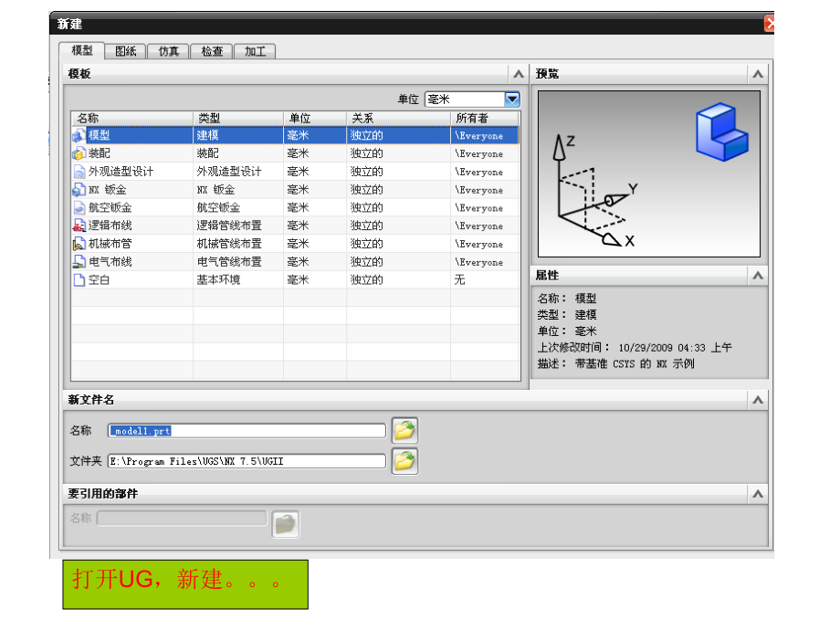Click the NX 钣金 template icon
The image size is (840, 630).
[x=79, y=190]
